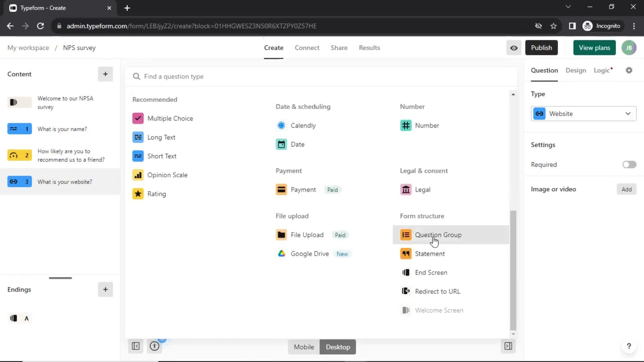Select question 2 How likely to recommend
The width and height of the screenshot is (644, 362).
[60, 155]
